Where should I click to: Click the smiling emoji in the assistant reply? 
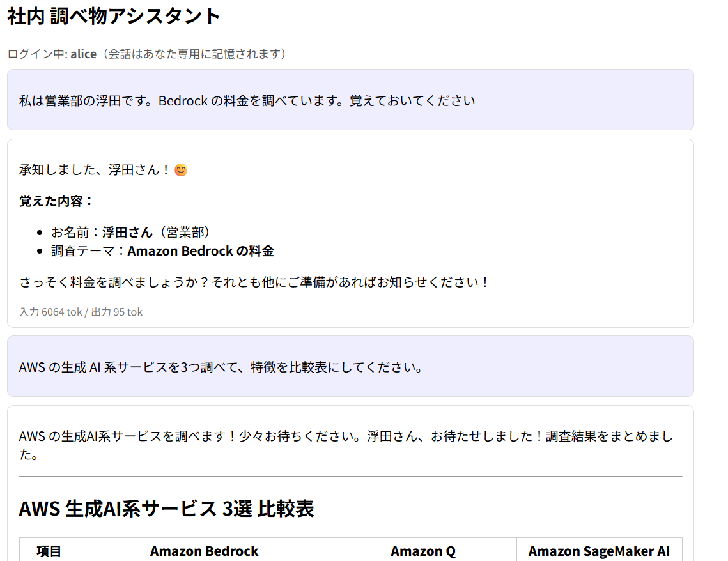181,171
